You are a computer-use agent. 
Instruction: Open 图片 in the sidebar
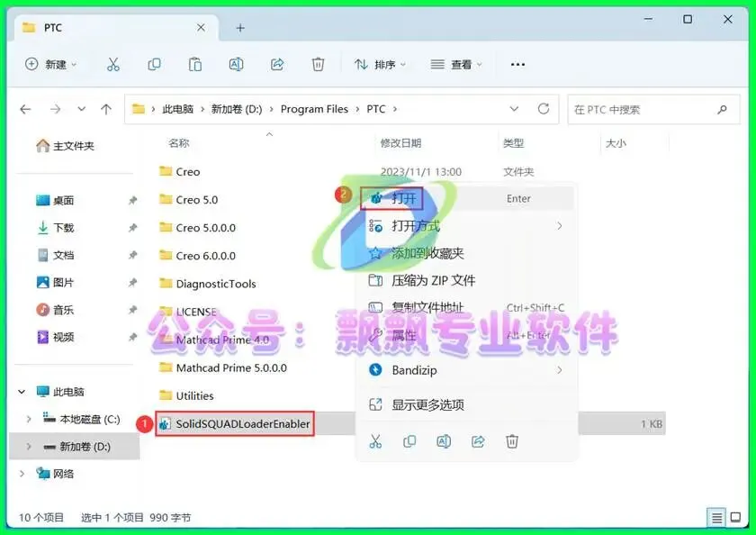[x=55, y=282]
